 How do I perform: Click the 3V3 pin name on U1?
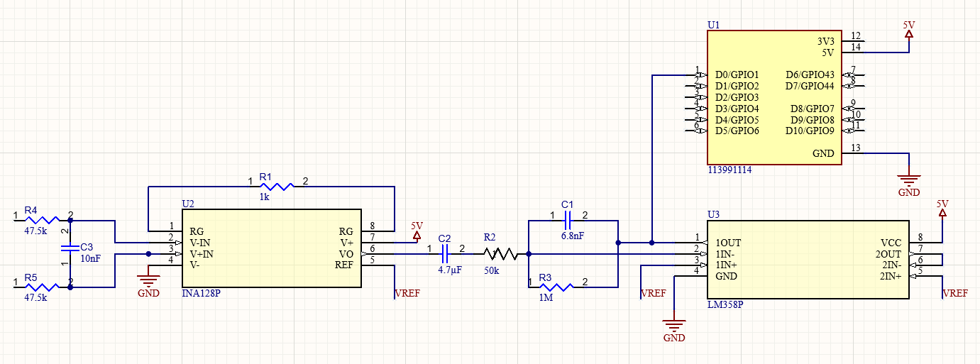(825, 40)
